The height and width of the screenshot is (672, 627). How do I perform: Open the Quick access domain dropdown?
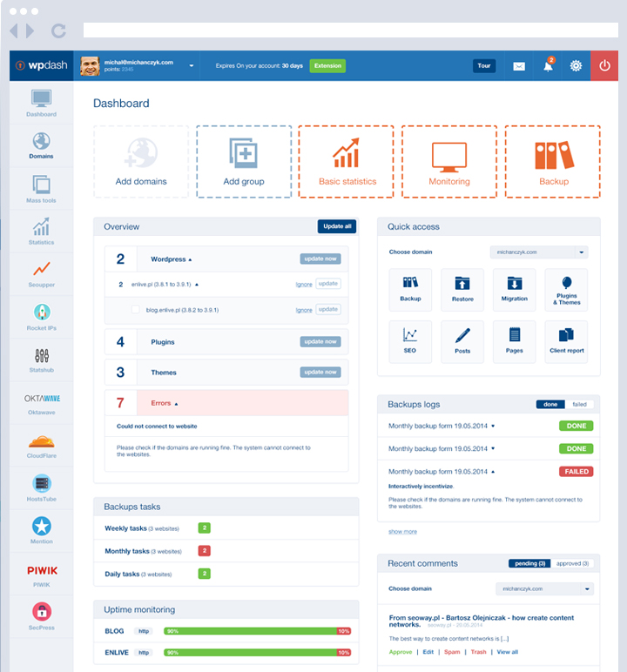coord(539,252)
